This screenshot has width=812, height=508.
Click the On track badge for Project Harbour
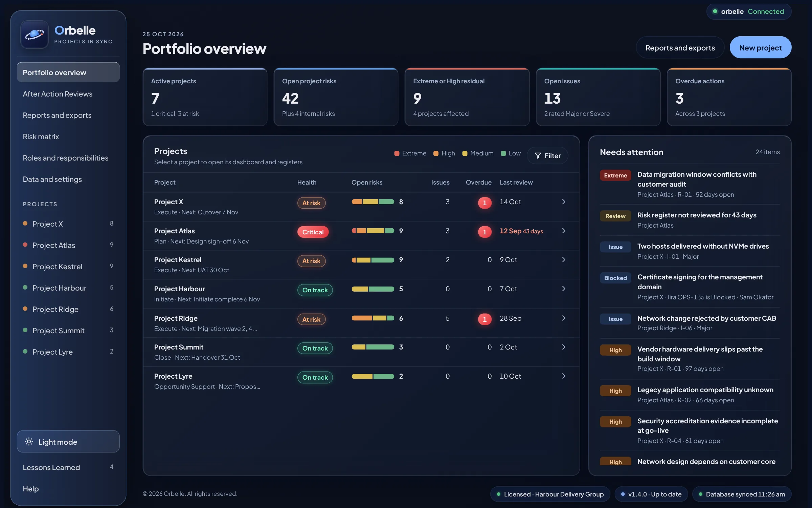click(315, 290)
